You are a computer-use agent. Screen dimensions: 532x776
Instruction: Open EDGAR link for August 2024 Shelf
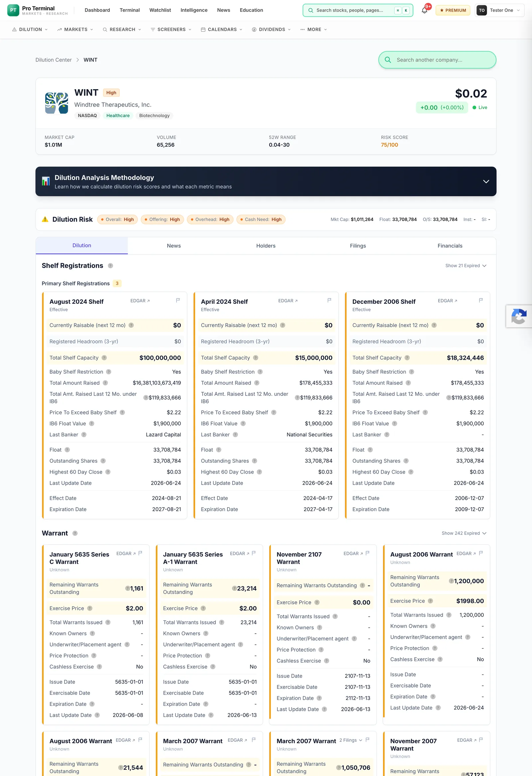[x=140, y=300]
